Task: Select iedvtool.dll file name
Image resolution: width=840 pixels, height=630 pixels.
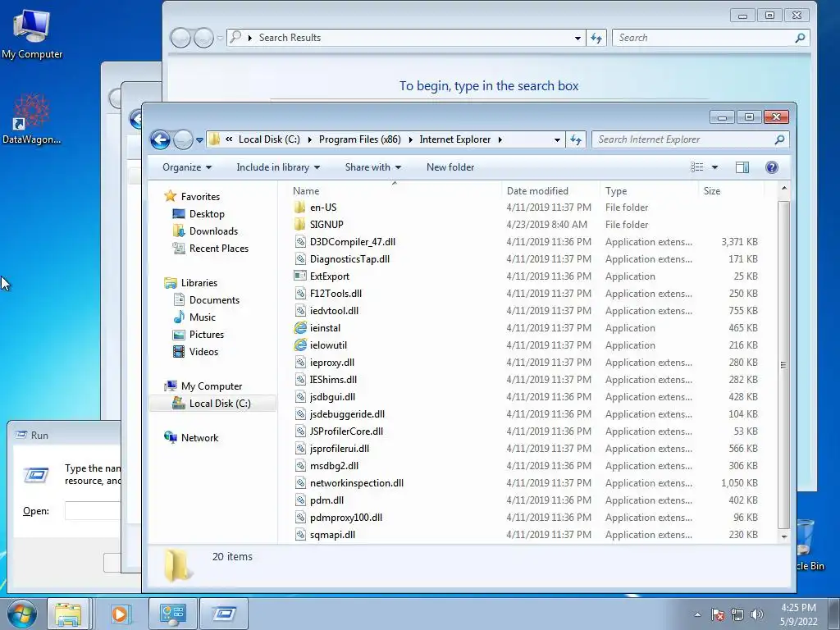Action: pyautogui.click(x=335, y=311)
